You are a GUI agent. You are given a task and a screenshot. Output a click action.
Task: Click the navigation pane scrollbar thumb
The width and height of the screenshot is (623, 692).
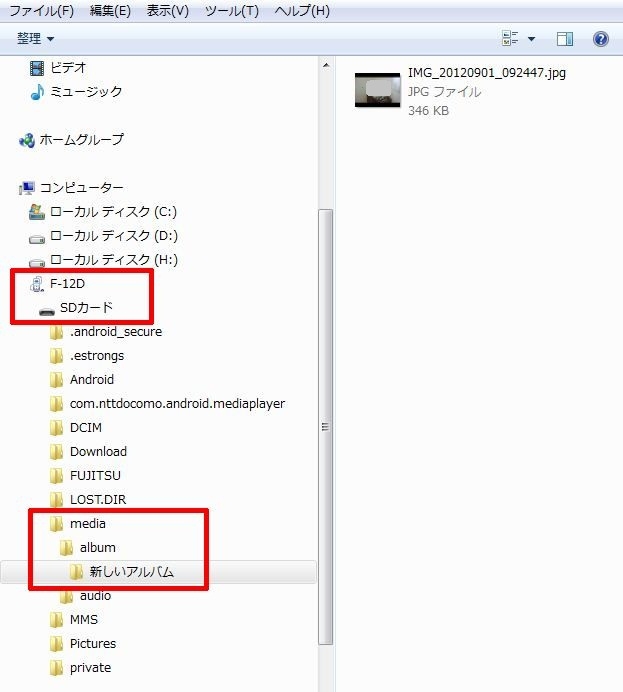(x=326, y=427)
